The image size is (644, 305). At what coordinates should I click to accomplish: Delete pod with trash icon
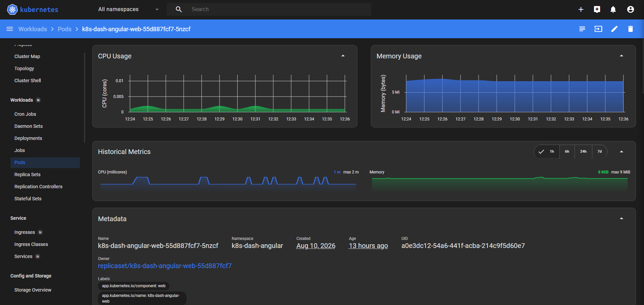pos(631,29)
